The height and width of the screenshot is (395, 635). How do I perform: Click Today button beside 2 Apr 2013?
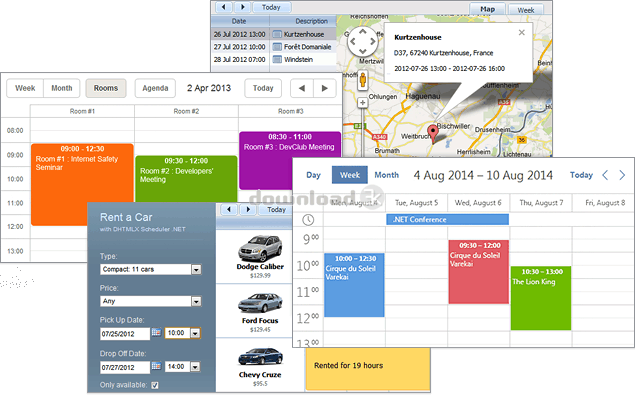(263, 88)
